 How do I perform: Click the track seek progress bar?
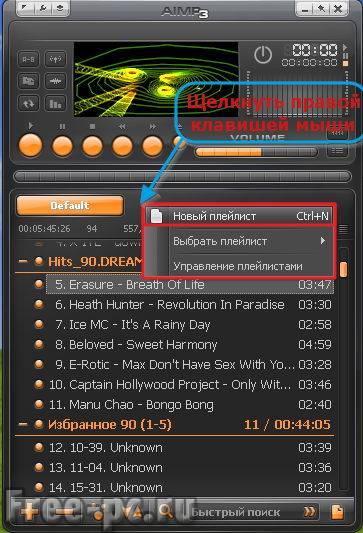click(x=182, y=176)
